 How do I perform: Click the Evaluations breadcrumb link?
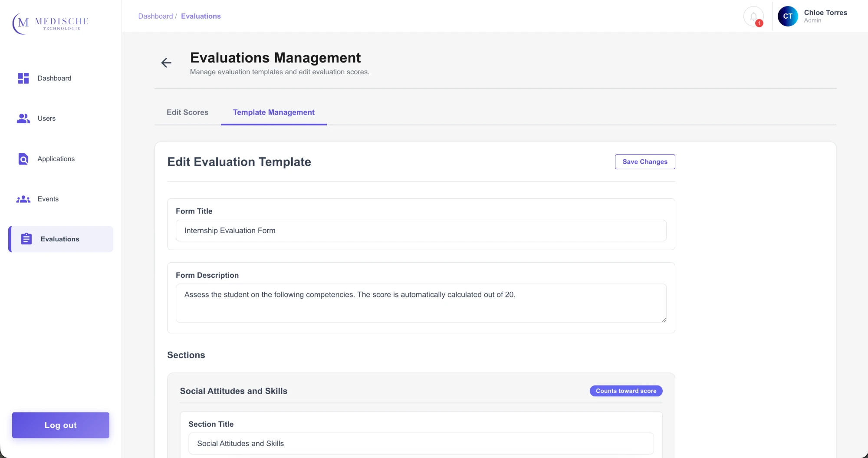click(201, 16)
